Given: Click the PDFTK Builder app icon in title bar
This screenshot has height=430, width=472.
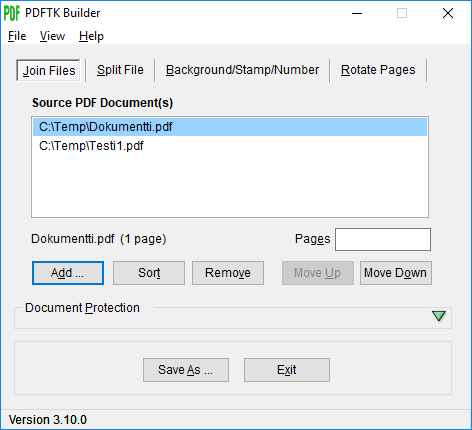Looking at the screenshot, I should (x=12, y=13).
